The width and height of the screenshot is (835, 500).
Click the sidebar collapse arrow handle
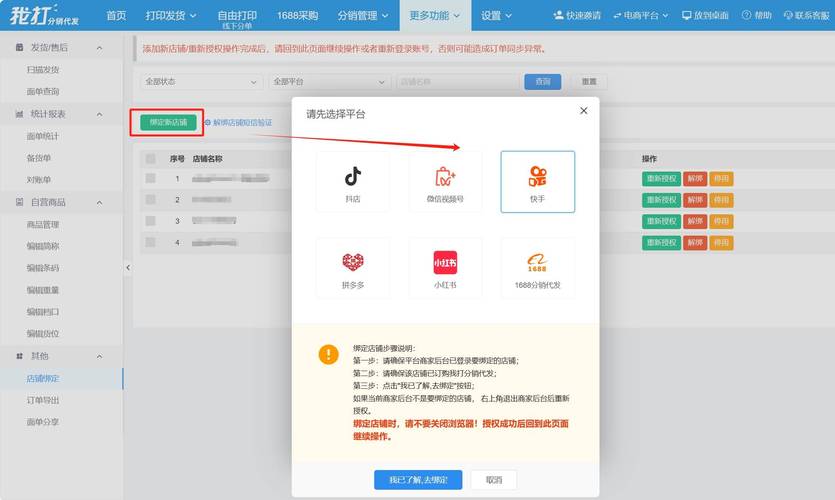128,267
